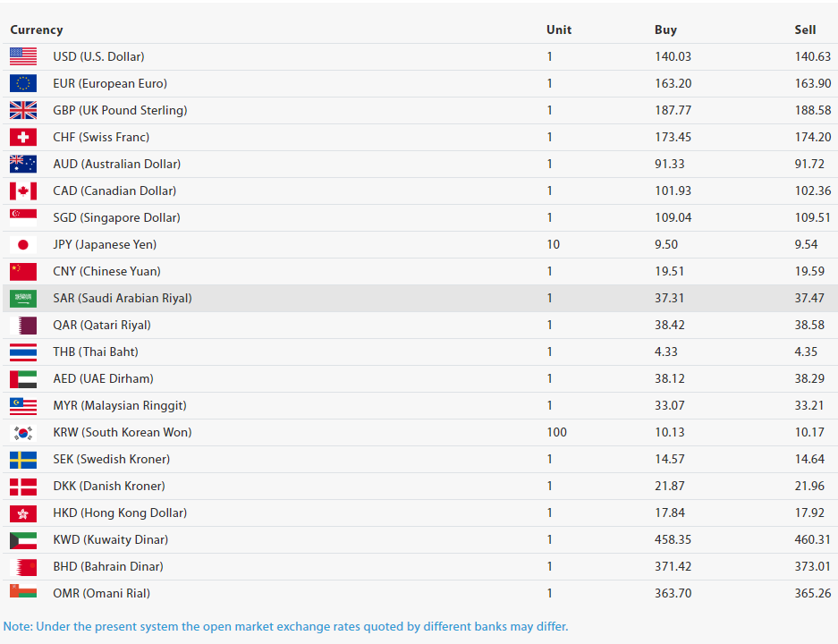838x644 pixels.
Task: Click the Canadian flag icon
Action: point(23,191)
